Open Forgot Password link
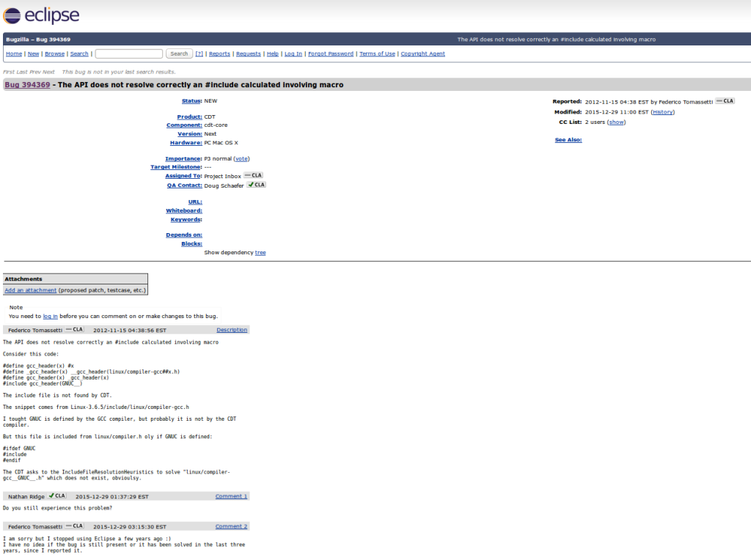 pyautogui.click(x=331, y=54)
